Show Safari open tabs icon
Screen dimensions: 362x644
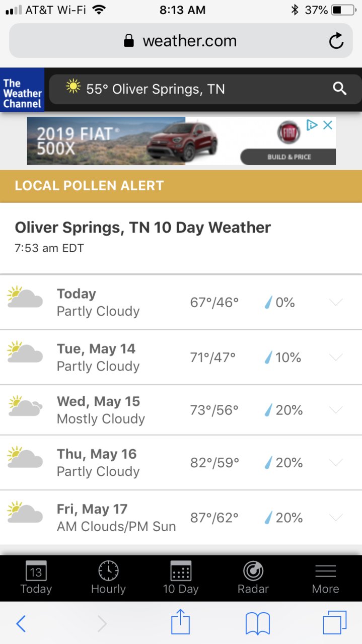click(335, 623)
